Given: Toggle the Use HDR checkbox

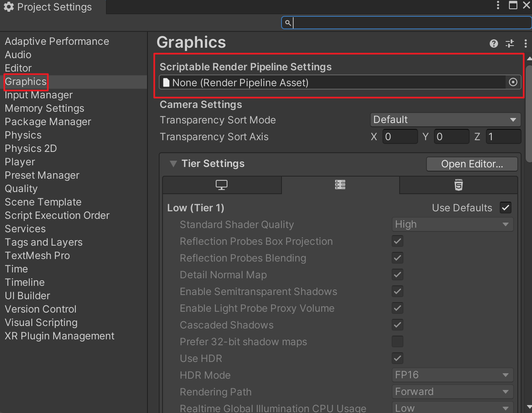Looking at the screenshot, I should (x=398, y=358).
